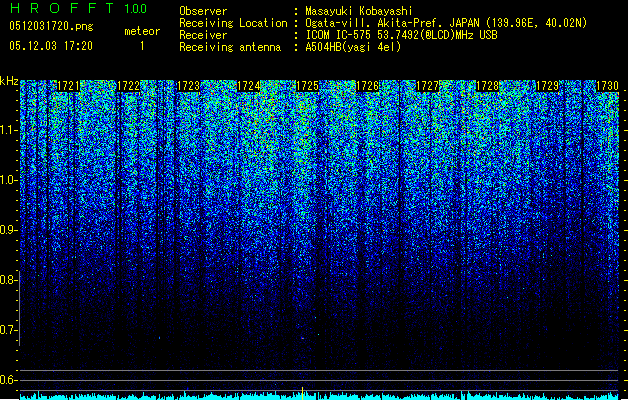Click the meteor echo dot near 1725
Screen dimensions: 629x400
point(302,338)
